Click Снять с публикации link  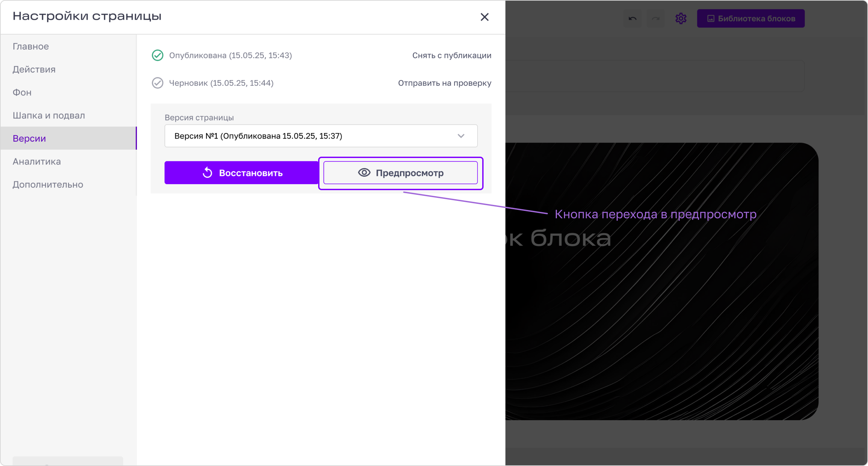pos(451,55)
